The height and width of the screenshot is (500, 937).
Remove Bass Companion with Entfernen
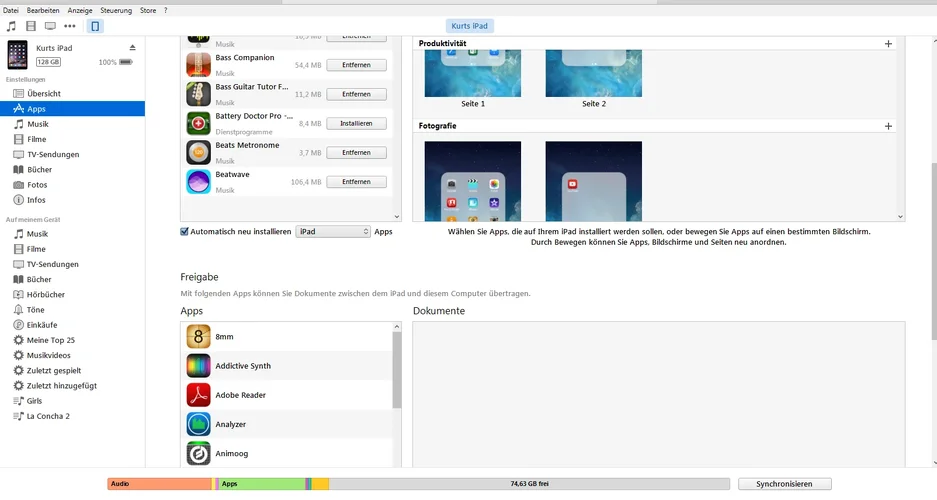pyautogui.click(x=356, y=65)
